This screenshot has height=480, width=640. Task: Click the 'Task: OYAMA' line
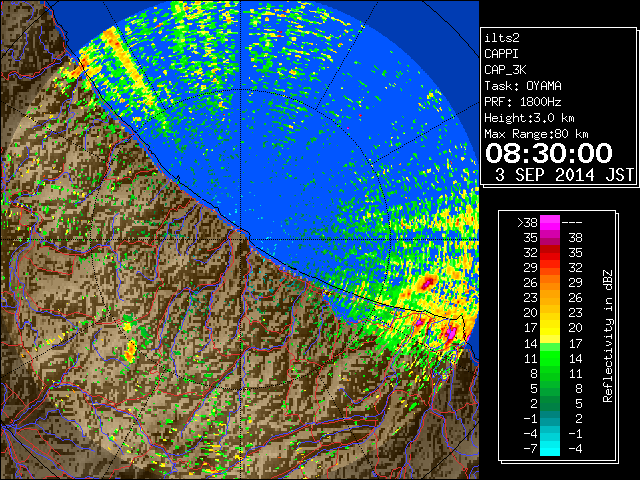point(523,86)
